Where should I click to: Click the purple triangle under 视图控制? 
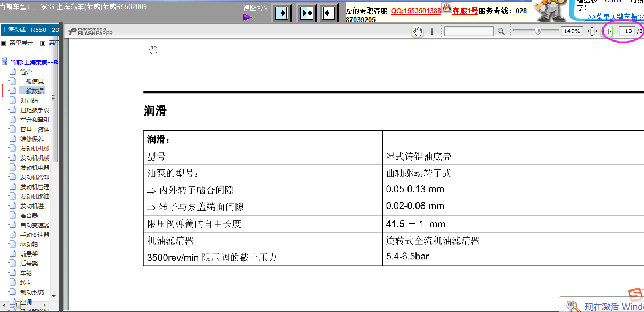(248, 17)
